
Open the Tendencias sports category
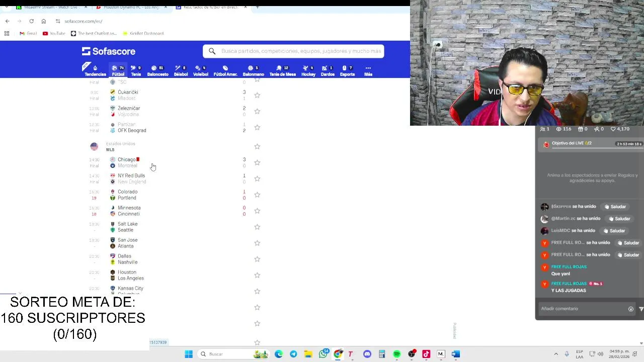[x=95, y=71]
